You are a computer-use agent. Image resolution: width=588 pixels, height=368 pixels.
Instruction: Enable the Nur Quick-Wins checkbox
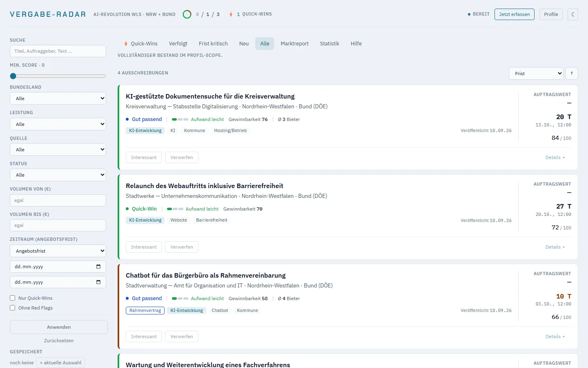13,298
